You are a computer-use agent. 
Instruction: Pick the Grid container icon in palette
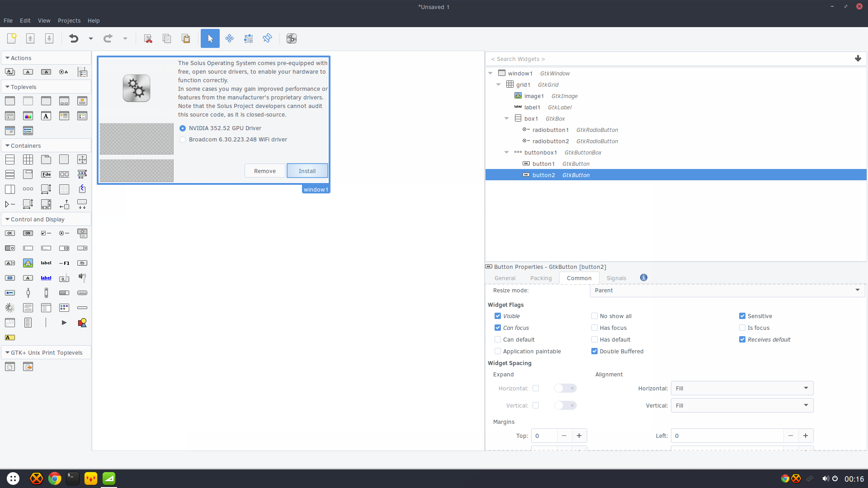(x=28, y=160)
